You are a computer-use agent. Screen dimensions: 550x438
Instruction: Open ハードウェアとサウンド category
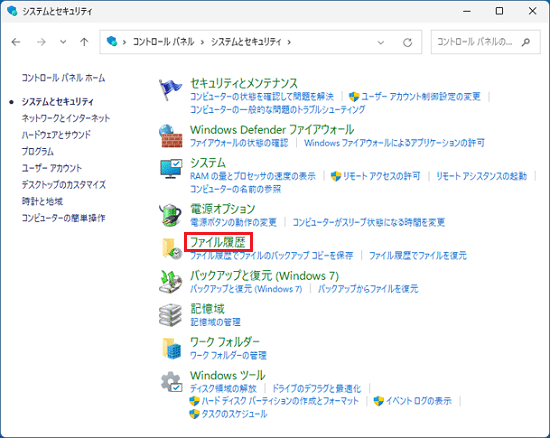(56, 135)
